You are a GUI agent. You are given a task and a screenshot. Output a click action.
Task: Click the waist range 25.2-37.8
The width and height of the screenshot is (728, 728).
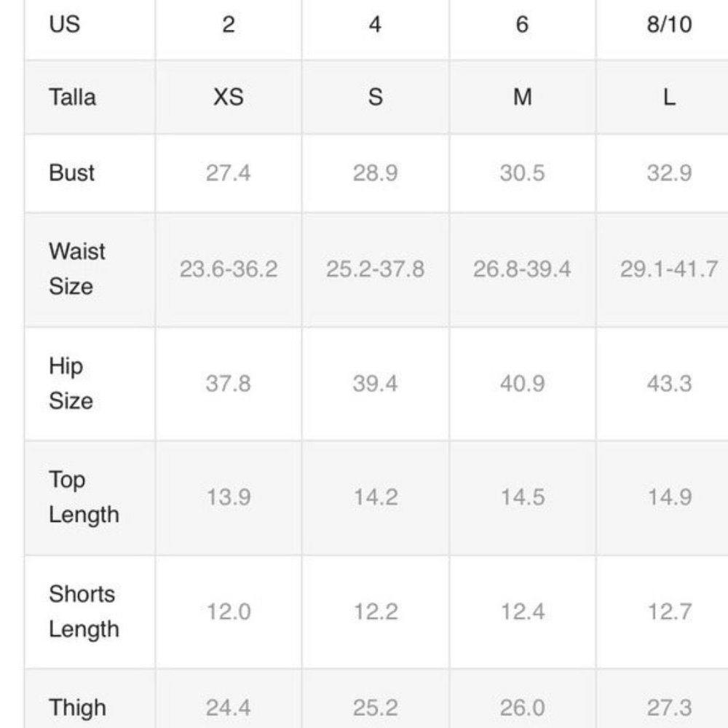click(x=375, y=269)
